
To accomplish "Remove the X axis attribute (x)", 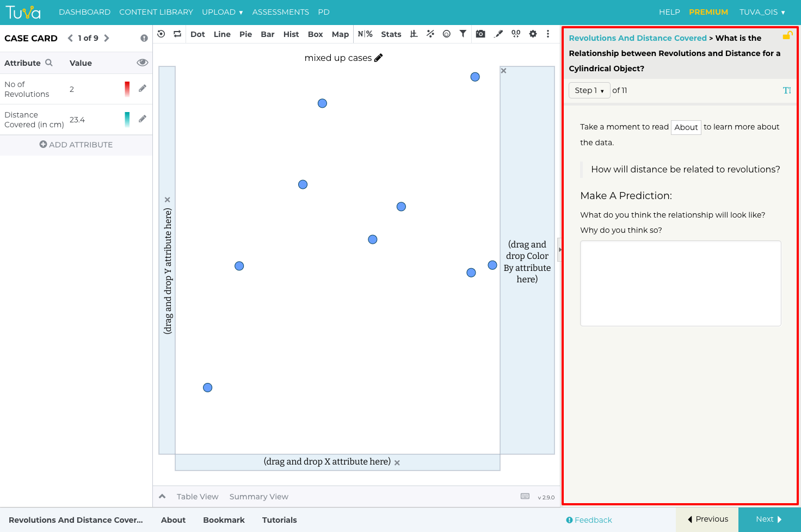I will point(397,462).
